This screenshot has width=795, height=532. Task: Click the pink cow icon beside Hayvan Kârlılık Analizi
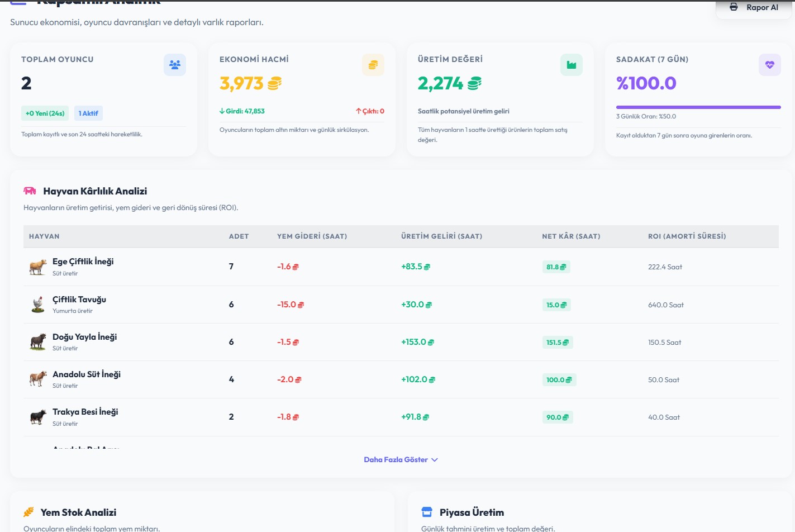tap(30, 191)
